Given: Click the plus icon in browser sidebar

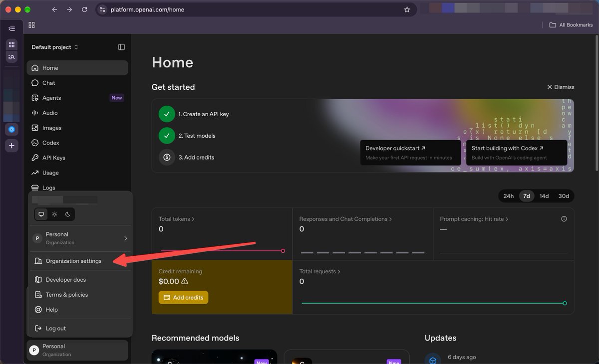Looking at the screenshot, I should 12,146.
